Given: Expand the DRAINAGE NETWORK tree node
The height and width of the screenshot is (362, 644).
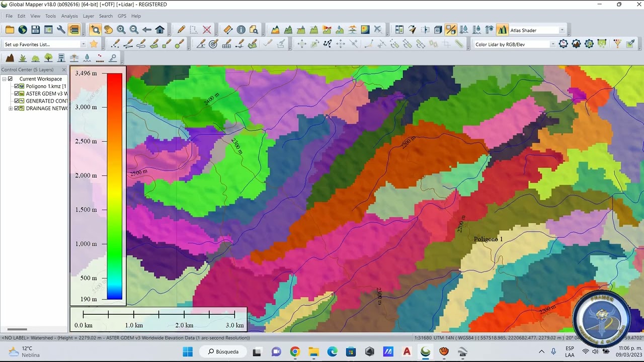Looking at the screenshot, I should point(11,109).
